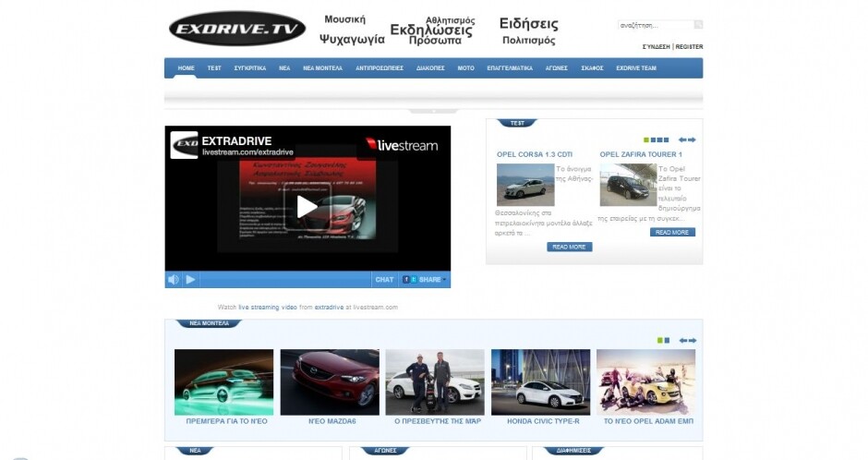Open the ΕΠΑΓΓΕΛΜΑΤΙΚΑ menu item
Screen dimensions: 868x460
510,68
